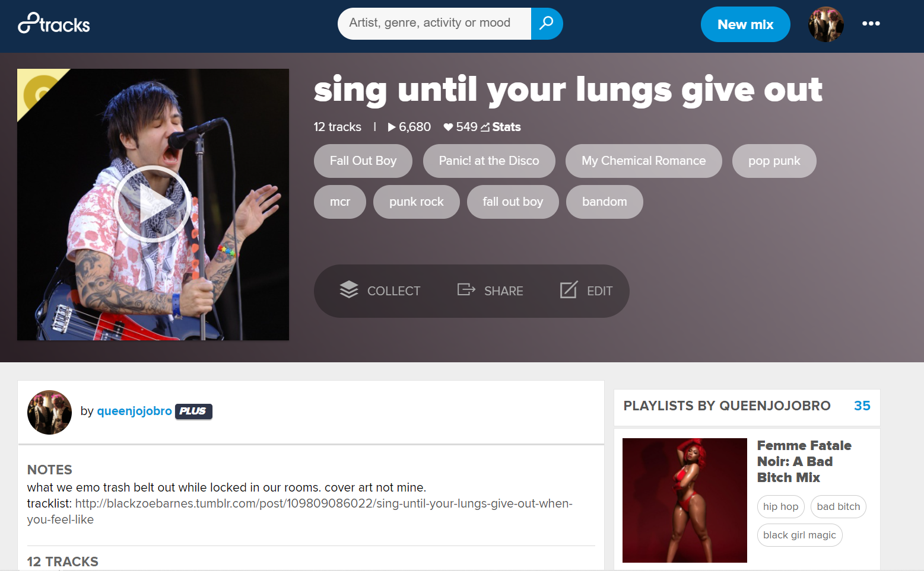Open queenjojobro profile link
This screenshot has width=924, height=571.
(x=134, y=411)
